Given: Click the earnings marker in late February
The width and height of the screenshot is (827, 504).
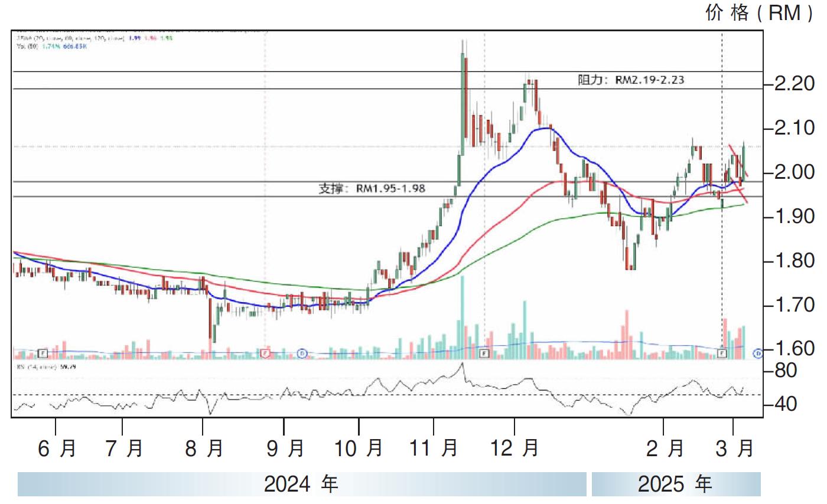Looking at the screenshot, I should coord(722,353).
